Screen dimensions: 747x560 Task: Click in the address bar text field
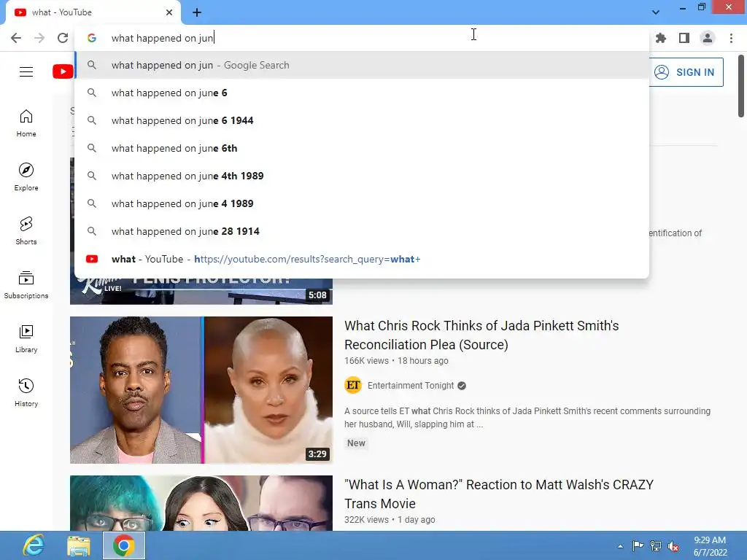point(362,38)
